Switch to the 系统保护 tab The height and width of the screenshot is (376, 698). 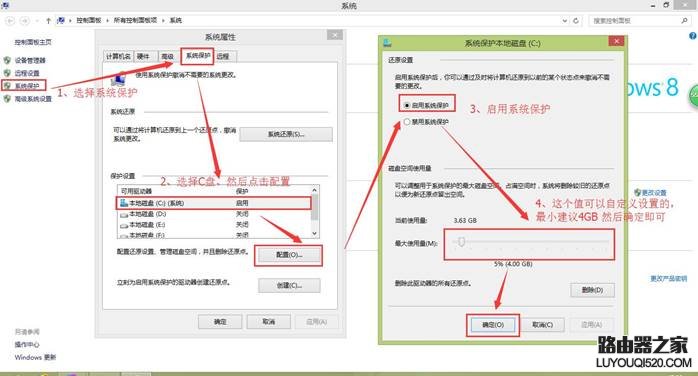tap(198, 56)
